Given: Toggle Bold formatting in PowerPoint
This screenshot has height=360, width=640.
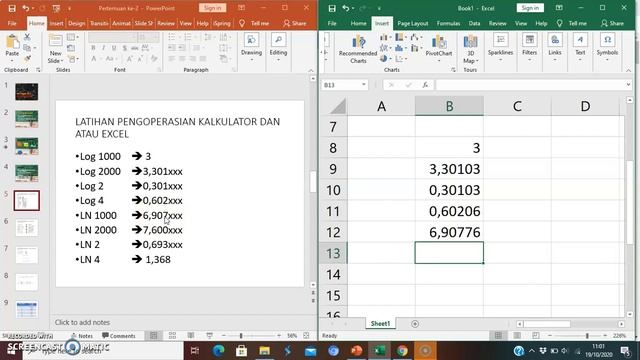Looking at the screenshot, I should click(x=93, y=48).
